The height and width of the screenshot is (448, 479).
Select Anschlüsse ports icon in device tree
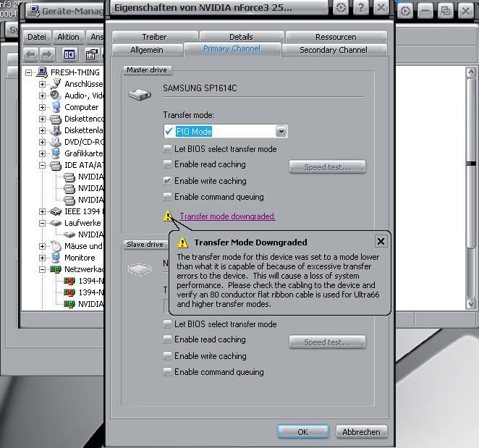pos(56,84)
